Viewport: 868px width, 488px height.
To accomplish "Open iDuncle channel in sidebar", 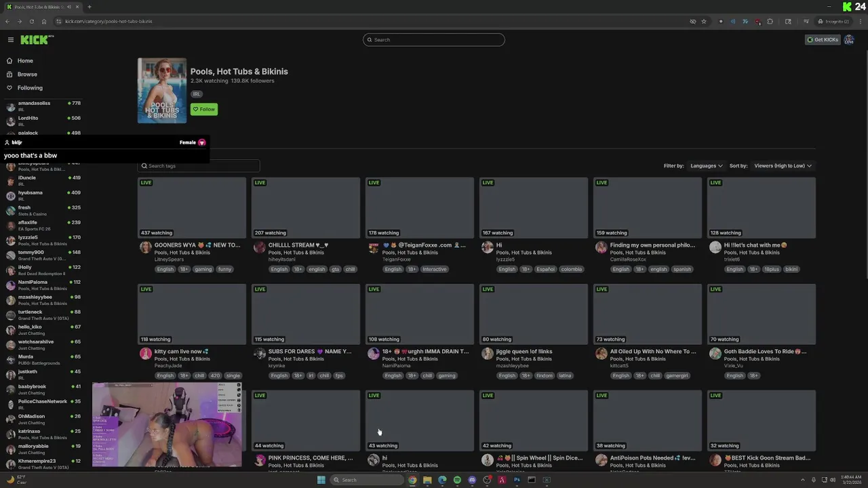I will tap(43, 180).
